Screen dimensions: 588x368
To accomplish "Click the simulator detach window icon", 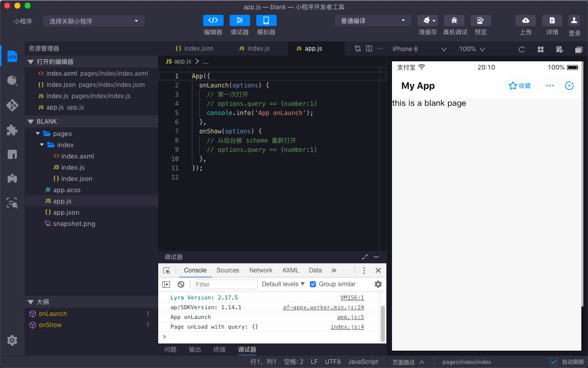I will pos(579,49).
